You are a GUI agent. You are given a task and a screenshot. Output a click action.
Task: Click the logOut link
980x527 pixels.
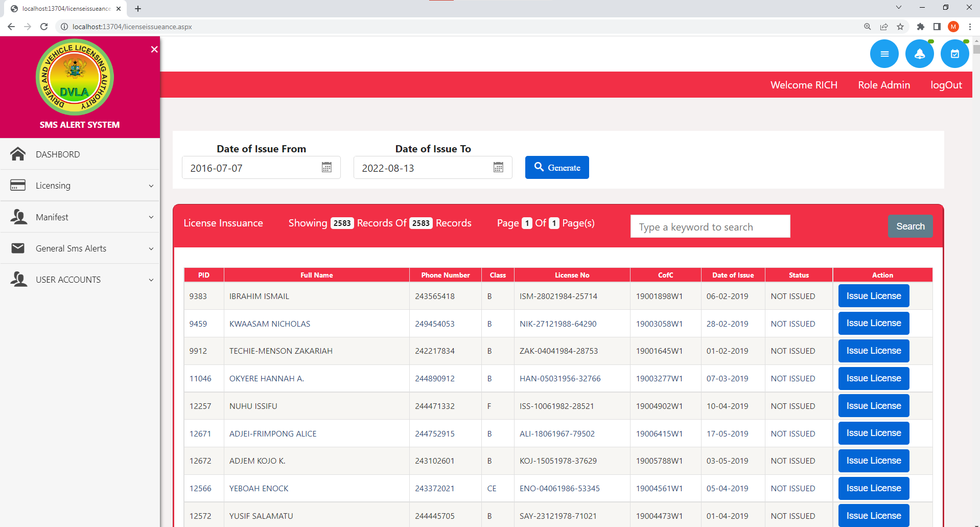(x=946, y=85)
